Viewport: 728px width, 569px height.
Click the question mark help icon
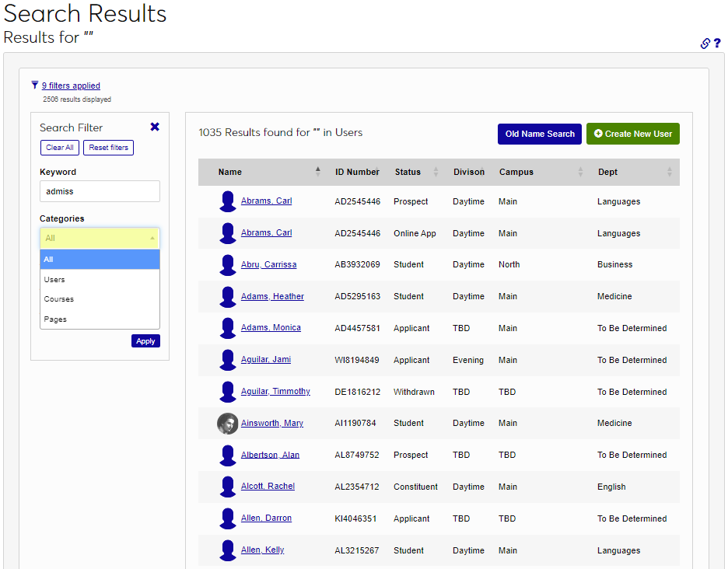coord(718,44)
